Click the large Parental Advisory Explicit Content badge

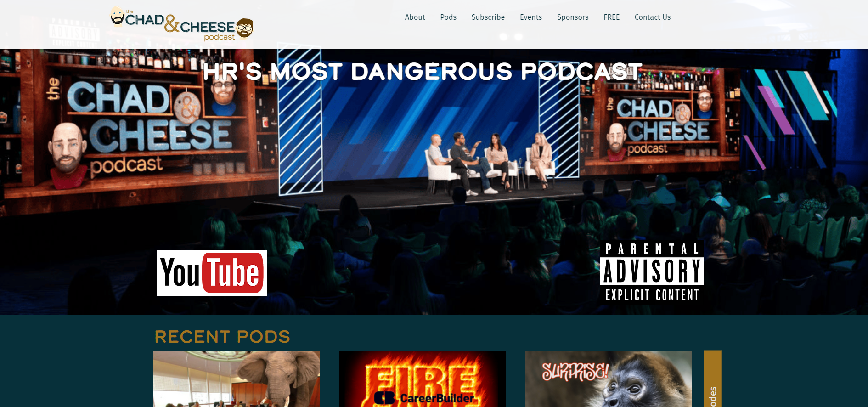click(652, 272)
